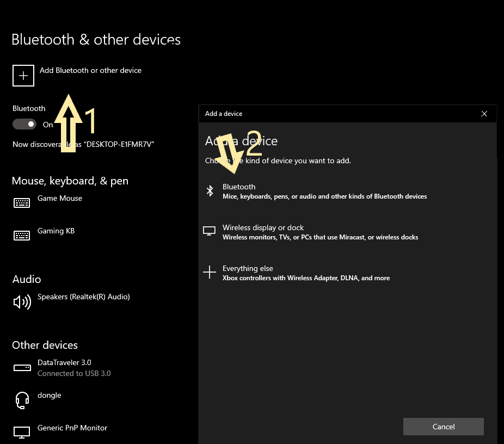Click the Wireless display monitor icon
Screen dimensions: 504x444
click(x=210, y=232)
